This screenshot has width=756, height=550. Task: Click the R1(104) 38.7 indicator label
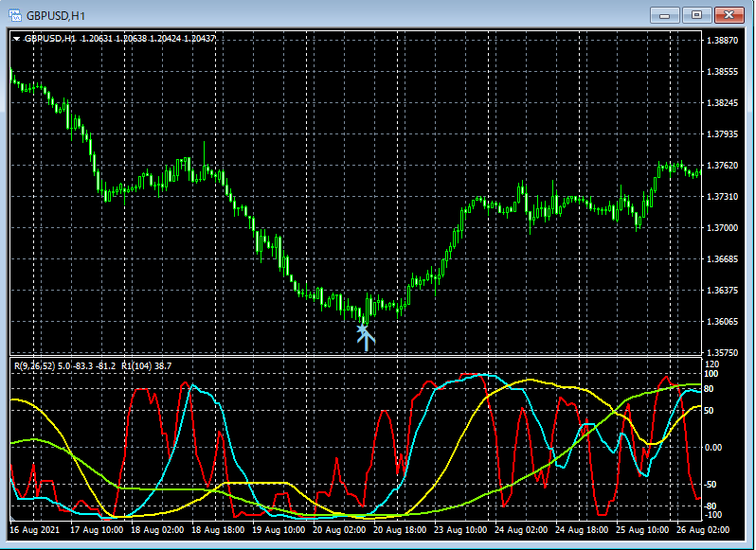pos(147,365)
